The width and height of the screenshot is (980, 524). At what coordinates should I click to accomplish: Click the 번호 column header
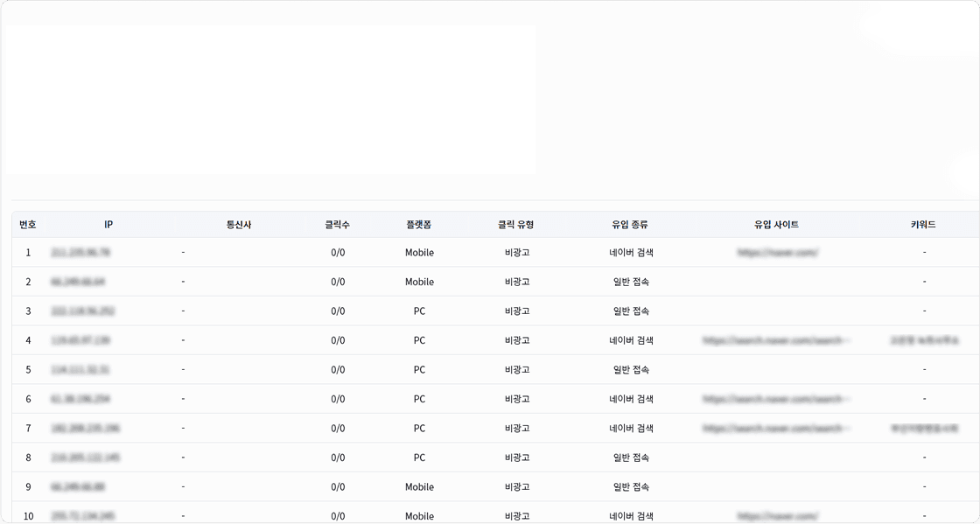[x=28, y=225]
